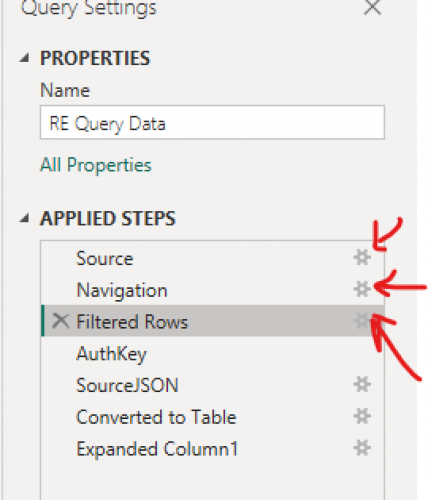Image resolution: width=428 pixels, height=500 pixels.
Task: Close the Query Settings pane
Action: (x=372, y=7)
